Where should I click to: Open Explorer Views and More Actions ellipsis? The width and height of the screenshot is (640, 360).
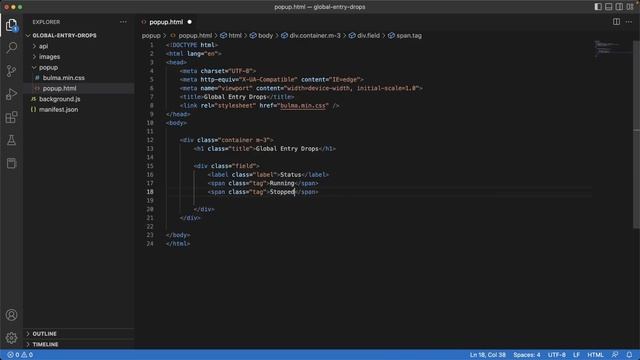[x=123, y=22]
